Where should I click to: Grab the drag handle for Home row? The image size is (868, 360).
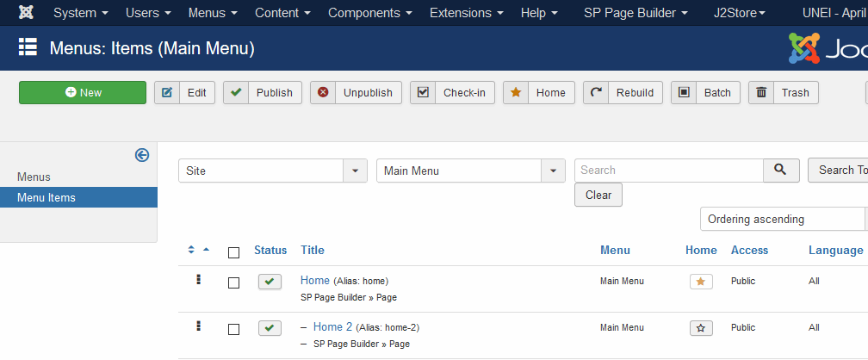199,280
